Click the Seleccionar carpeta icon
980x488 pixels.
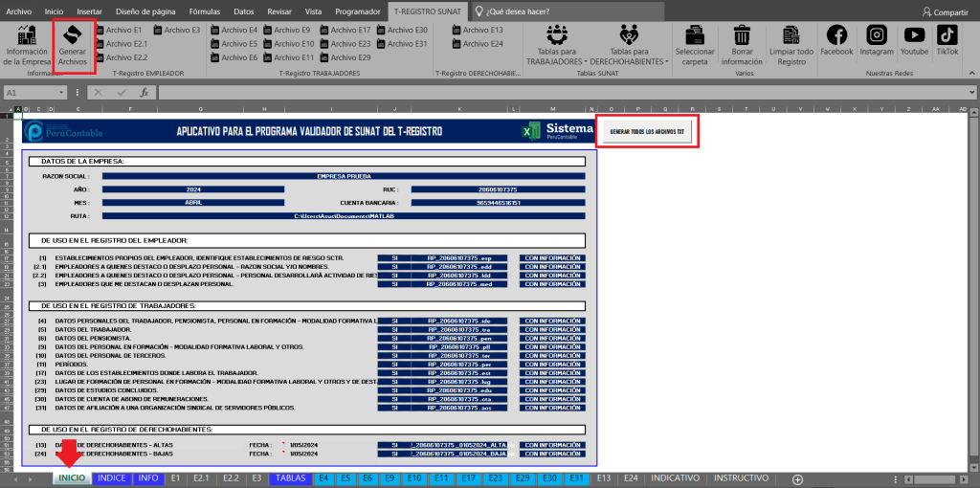click(x=695, y=45)
